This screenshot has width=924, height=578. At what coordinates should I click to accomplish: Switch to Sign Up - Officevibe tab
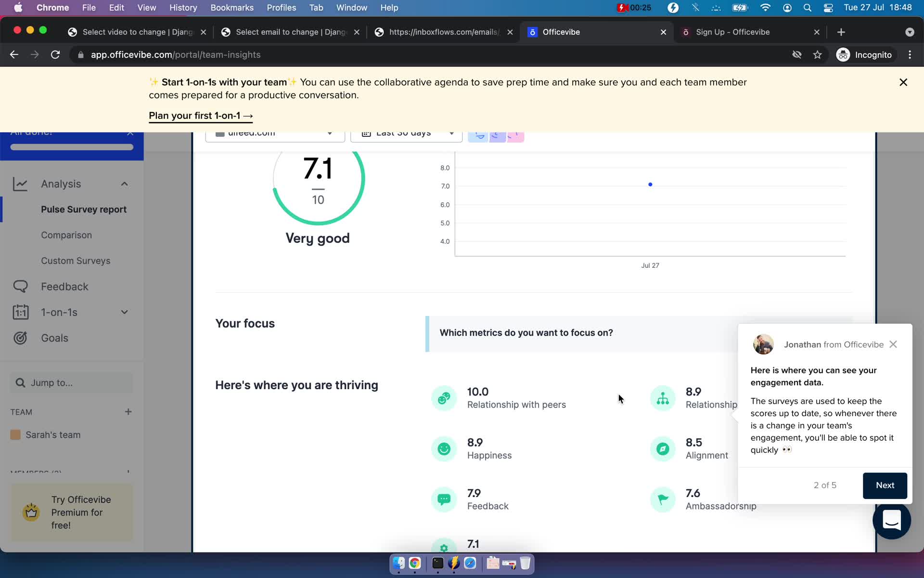pos(749,32)
